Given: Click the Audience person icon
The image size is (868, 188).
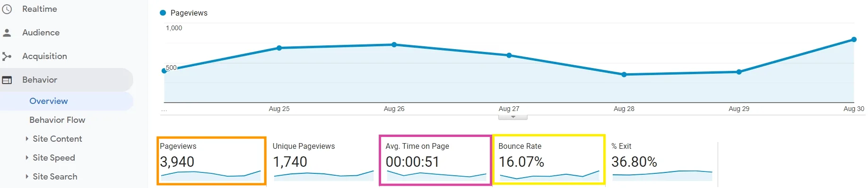Looking at the screenshot, I should click(7, 33).
